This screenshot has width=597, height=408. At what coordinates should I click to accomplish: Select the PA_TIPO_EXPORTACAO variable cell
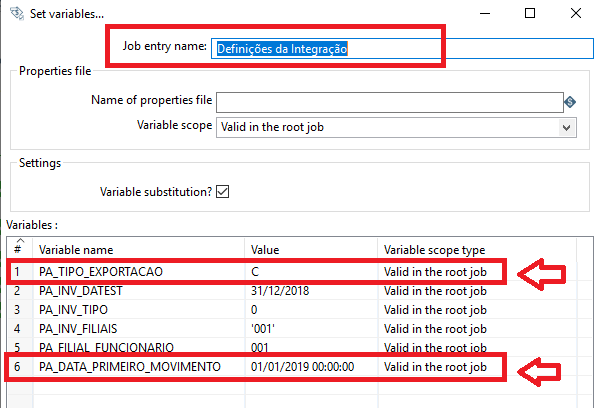pos(139,272)
